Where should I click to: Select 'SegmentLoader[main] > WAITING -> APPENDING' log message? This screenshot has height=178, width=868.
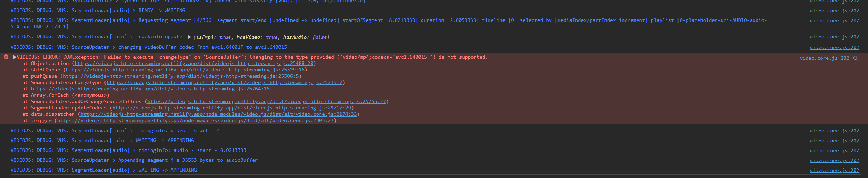pos(102,141)
